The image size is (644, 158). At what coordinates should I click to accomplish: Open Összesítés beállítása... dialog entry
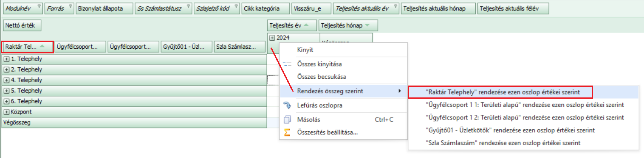[x=343, y=132]
